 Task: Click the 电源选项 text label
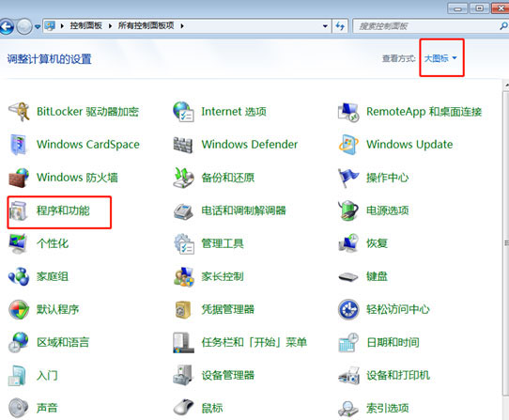(x=388, y=210)
